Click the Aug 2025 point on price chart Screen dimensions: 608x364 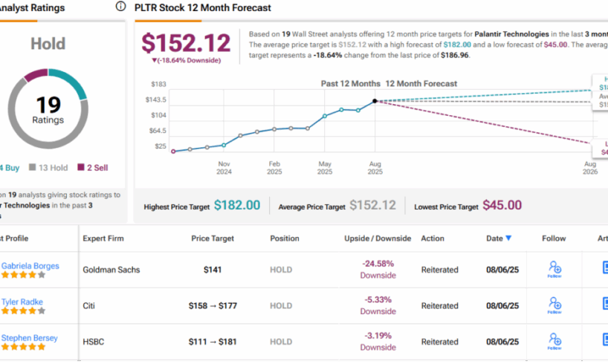pyautogui.click(x=375, y=100)
